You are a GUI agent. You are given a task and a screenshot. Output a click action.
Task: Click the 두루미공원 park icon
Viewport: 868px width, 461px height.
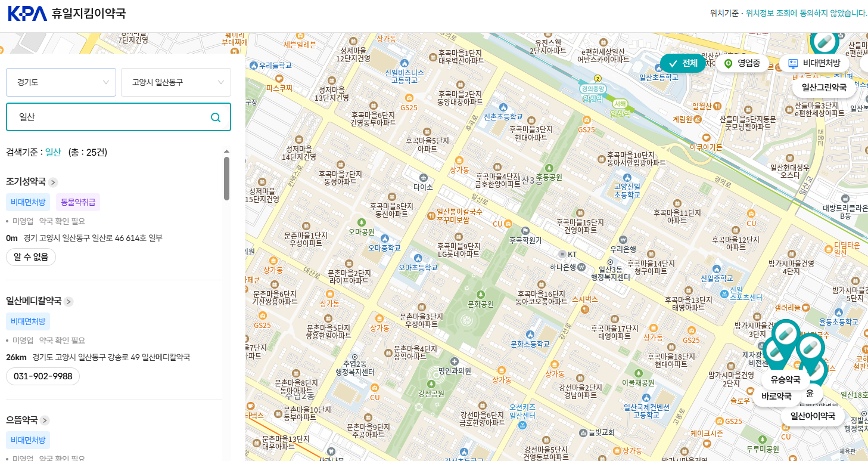click(x=763, y=439)
